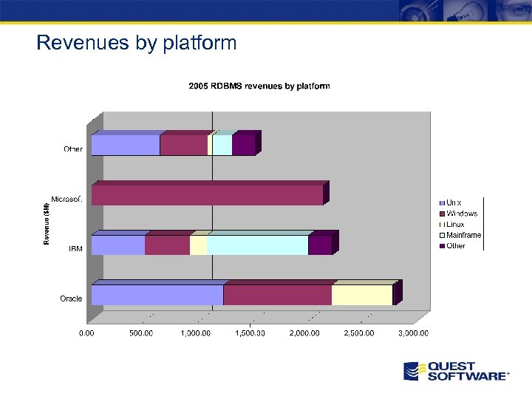Screen dimensions: 532x399
Task: Click the Unix legend color swatch
Action: [x=442, y=203]
